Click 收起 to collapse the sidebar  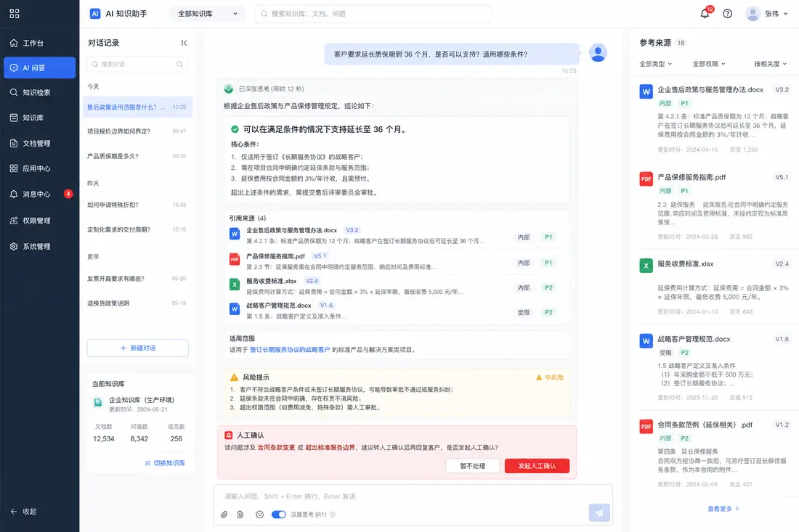23,512
